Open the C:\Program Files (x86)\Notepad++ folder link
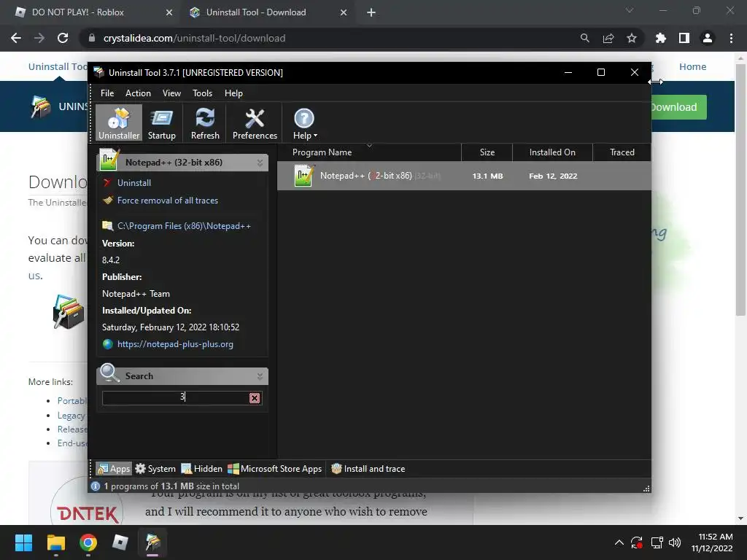Viewport: 747px width, 560px height. (x=184, y=226)
